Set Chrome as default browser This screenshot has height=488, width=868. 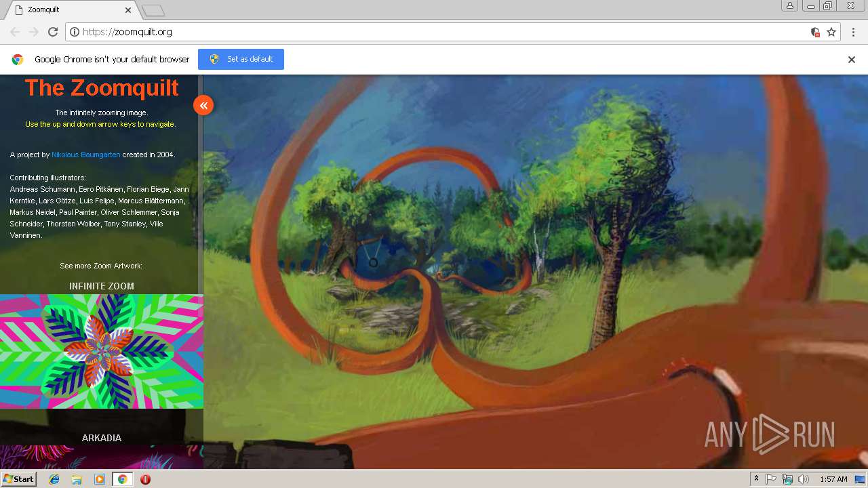241,59
